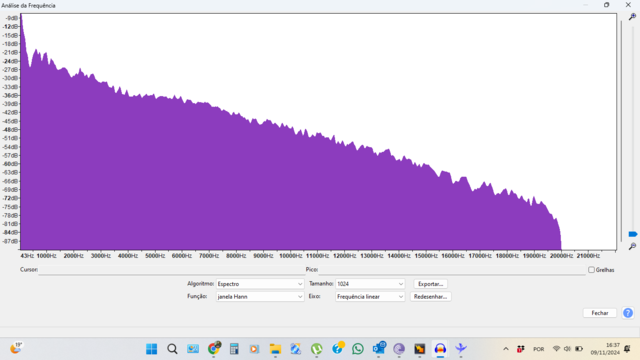The image size is (640, 360).
Task: Click the Fechar button
Action: (x=600, y=313)
